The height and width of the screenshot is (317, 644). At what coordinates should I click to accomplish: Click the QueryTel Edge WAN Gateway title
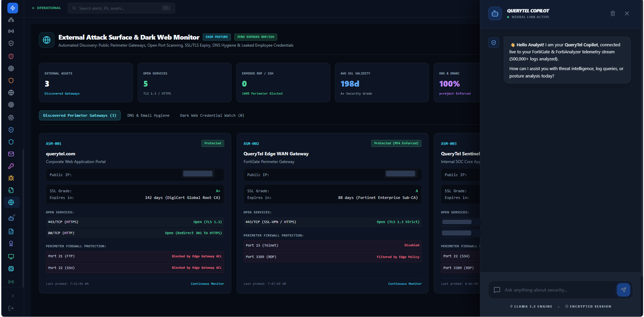click(x=276, y=154)
